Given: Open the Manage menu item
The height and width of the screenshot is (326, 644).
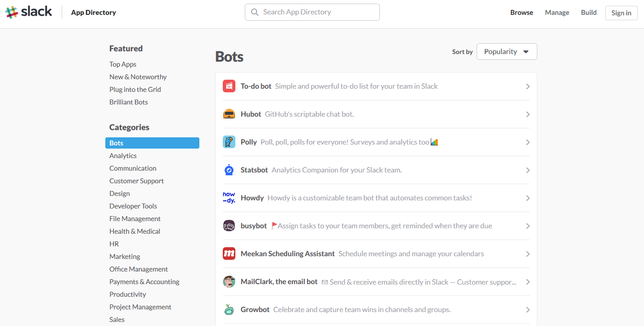Looking at the screenshot, I should [557, 13].
